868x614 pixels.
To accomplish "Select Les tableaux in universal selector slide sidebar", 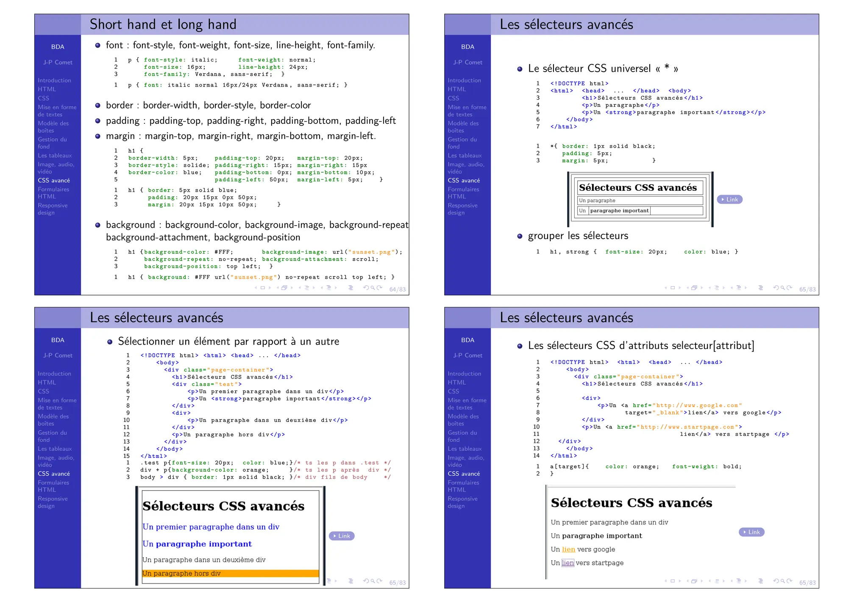I will [465, 156].
